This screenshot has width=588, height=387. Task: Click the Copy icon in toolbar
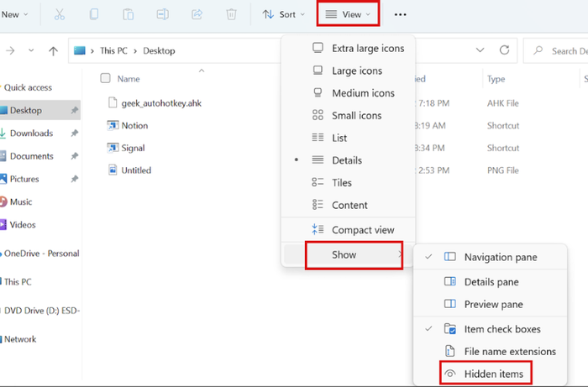click(x=93, y=14)
